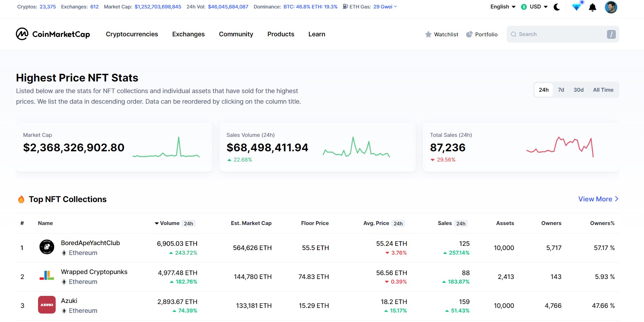Open the English language dropdown
644x322 pixels.
coord(503,7)
